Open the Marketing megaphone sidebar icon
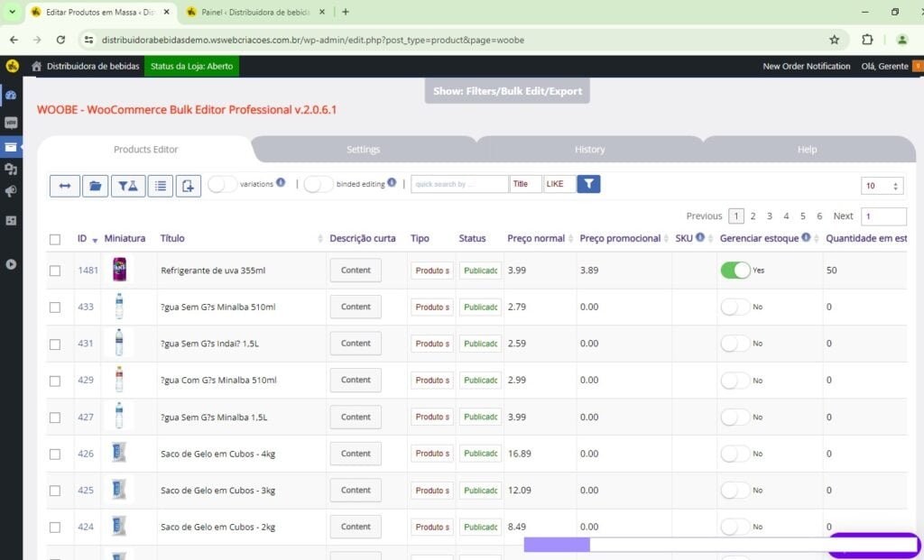 tap(11, 192)
